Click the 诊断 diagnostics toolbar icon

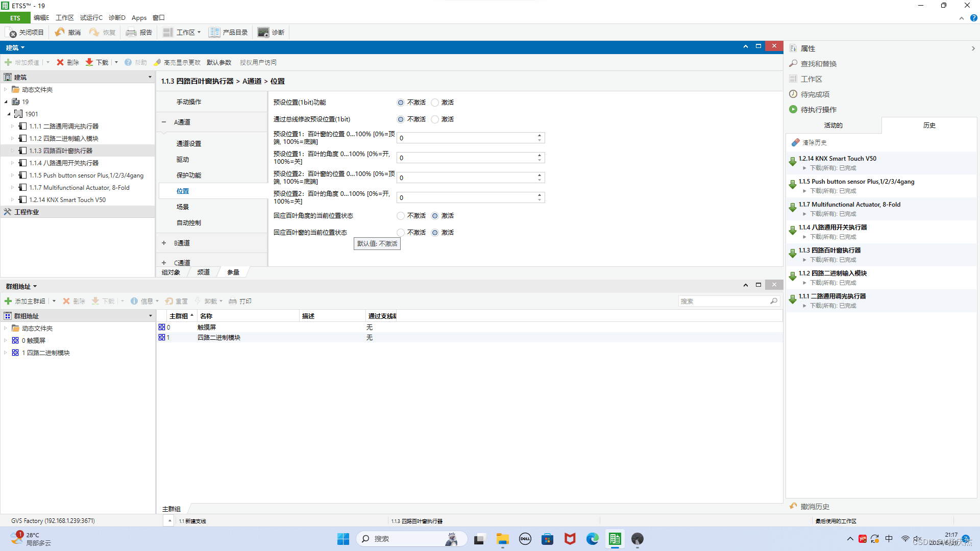pyautogui.click(x=263, y=32)
